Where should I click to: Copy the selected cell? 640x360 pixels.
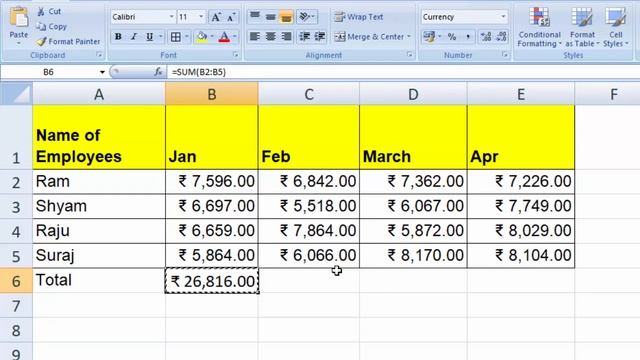coord(51,27)
